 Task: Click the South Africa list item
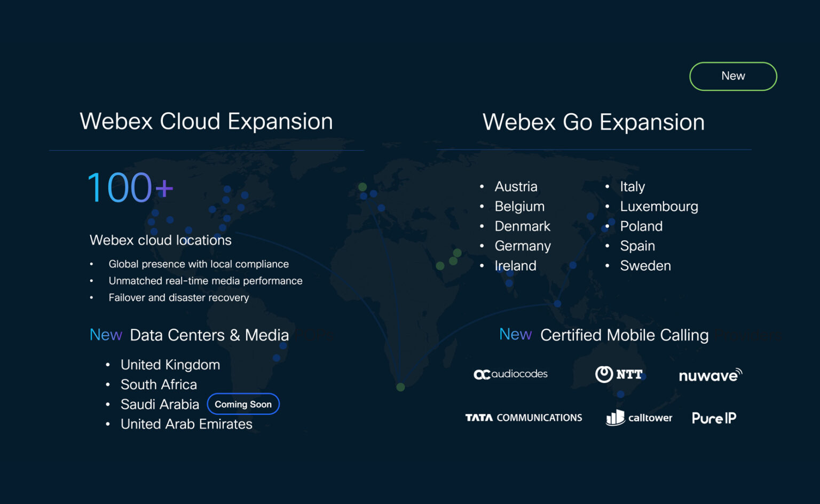point(159,384)
